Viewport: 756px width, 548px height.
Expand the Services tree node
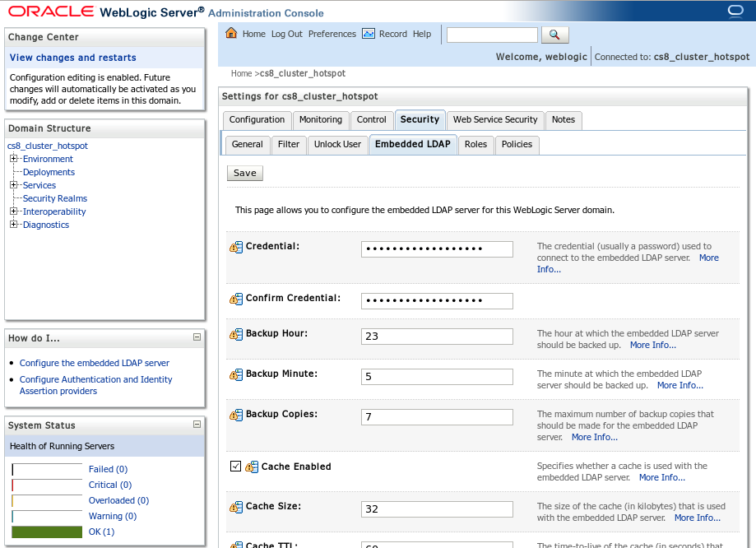point(13,185)
